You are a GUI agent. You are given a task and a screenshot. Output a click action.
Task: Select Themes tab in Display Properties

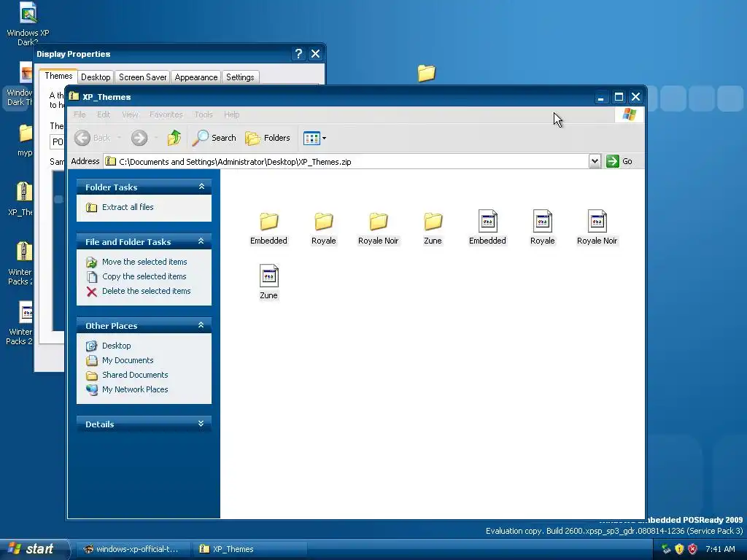point(58,76)
